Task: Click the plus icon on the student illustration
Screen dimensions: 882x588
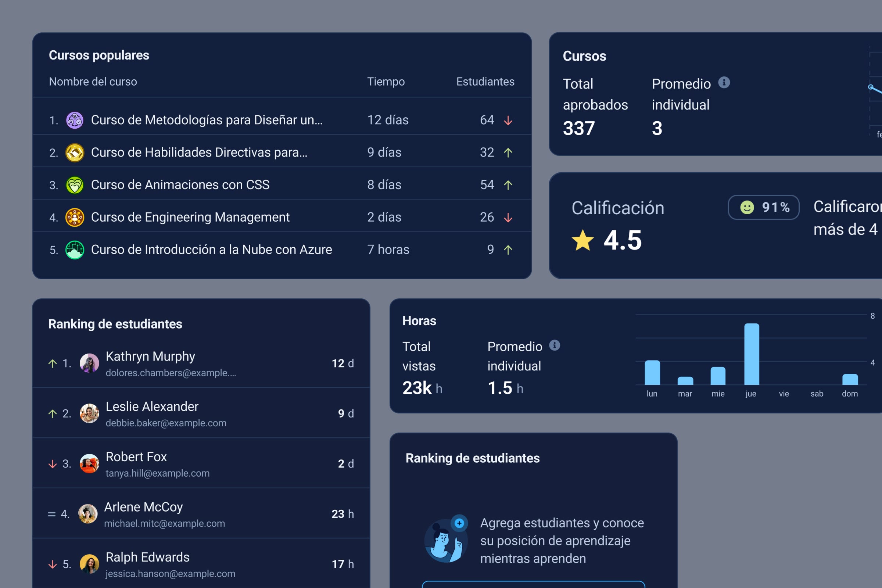Action: click(x=459, y=522)
